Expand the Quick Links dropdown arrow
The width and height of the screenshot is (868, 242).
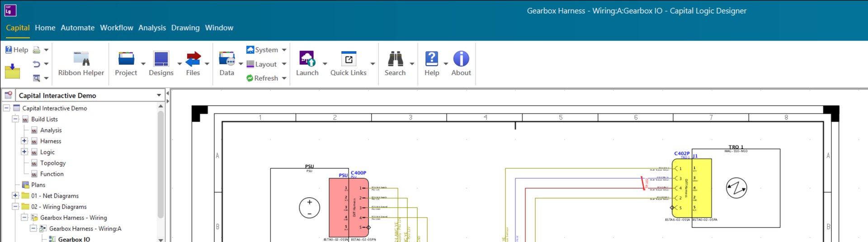tap(373, 64)
